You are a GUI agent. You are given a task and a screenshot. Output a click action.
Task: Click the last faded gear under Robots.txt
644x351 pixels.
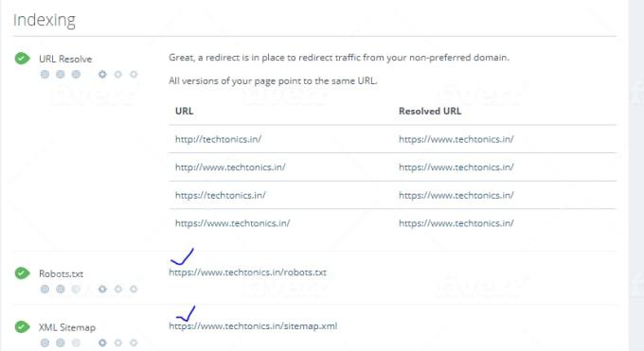point(134,289)
